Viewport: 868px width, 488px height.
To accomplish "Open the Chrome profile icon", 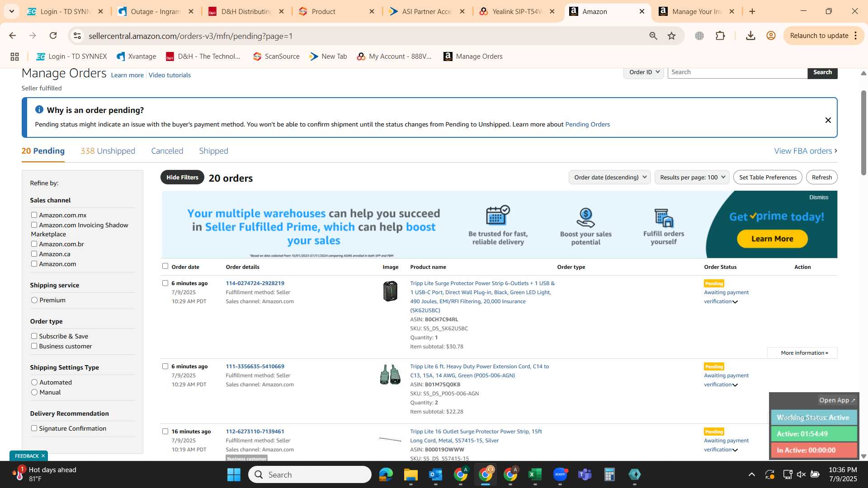I will coord(771,36).
